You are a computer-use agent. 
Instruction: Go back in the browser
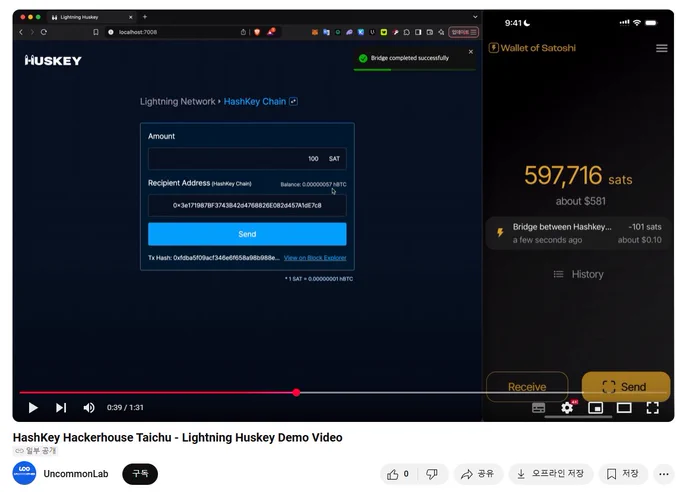point(21,32)
